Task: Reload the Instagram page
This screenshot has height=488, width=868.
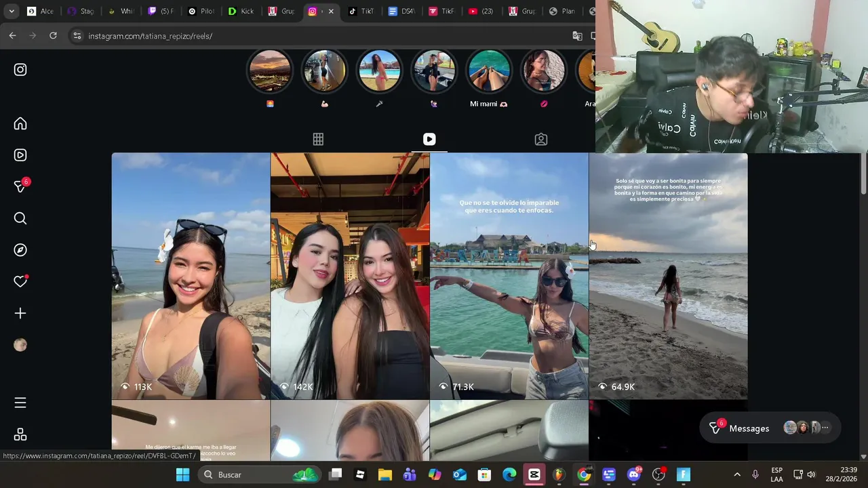Action: [x=53, y=36]
